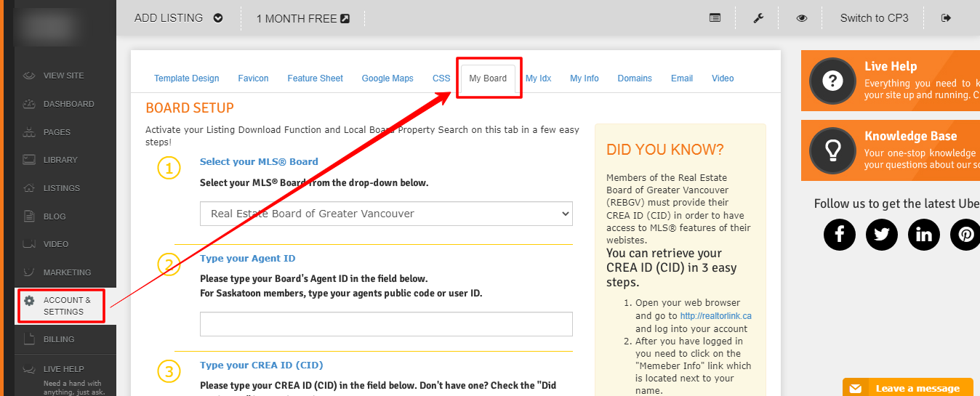Click the logout exit icon at top right
The width and height of the screenshot is (980, 396).
click(946, 18)
